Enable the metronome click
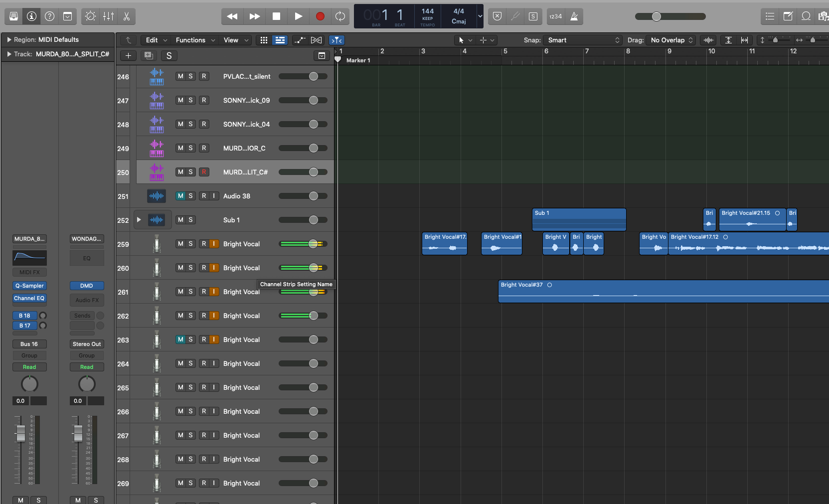Screen dimensions: 829x504 click(574, 16)
